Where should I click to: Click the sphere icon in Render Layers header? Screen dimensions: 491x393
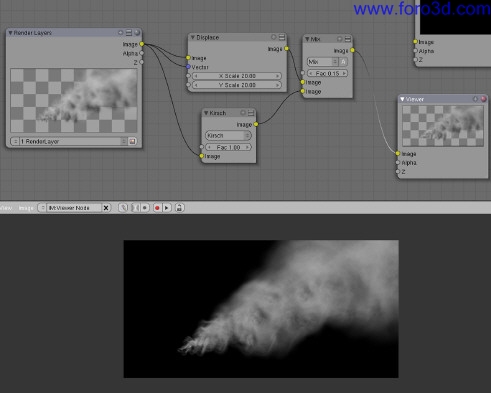tap(137, 32)
